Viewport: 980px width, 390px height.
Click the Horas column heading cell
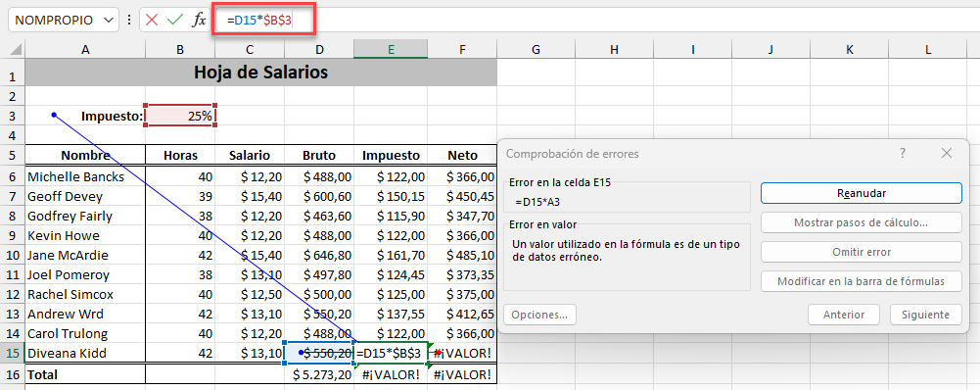click(x=180, y=155)
